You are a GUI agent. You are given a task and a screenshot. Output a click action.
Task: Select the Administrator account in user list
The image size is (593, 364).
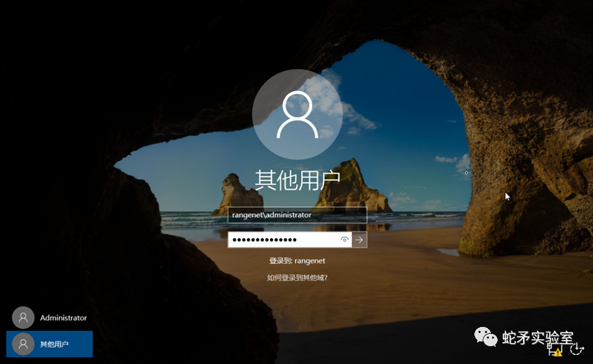49,317
